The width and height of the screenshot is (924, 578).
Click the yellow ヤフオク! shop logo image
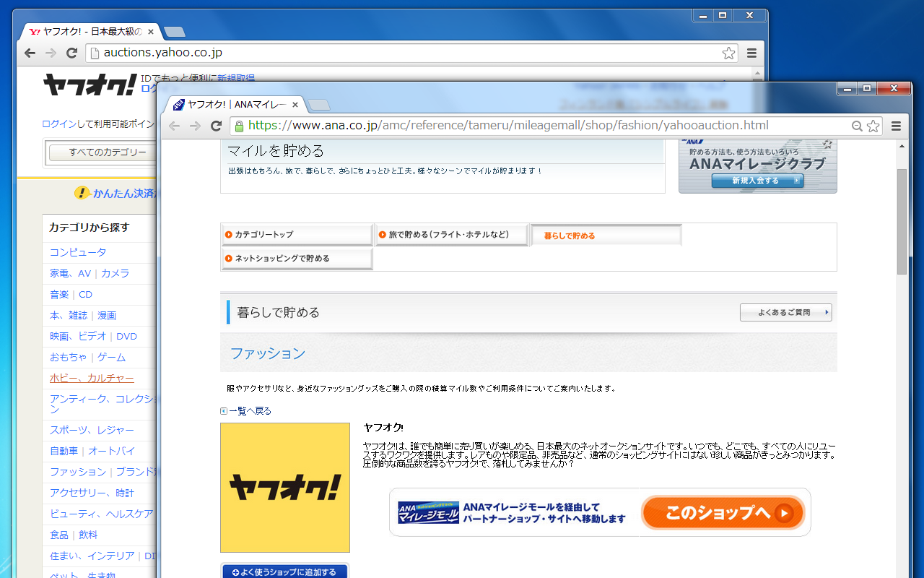tap(285, 488)
